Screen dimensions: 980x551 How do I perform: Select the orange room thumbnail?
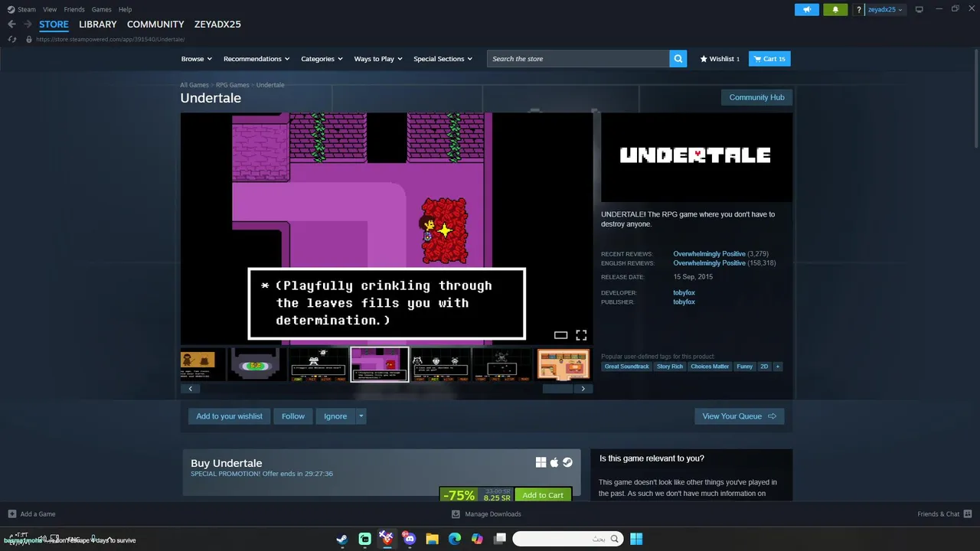[x=563, y=364]
